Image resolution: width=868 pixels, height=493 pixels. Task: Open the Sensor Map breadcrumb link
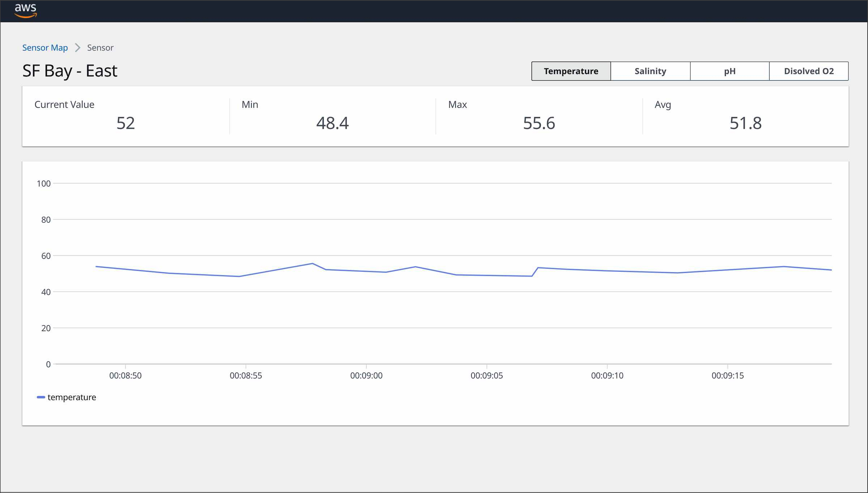45,48
